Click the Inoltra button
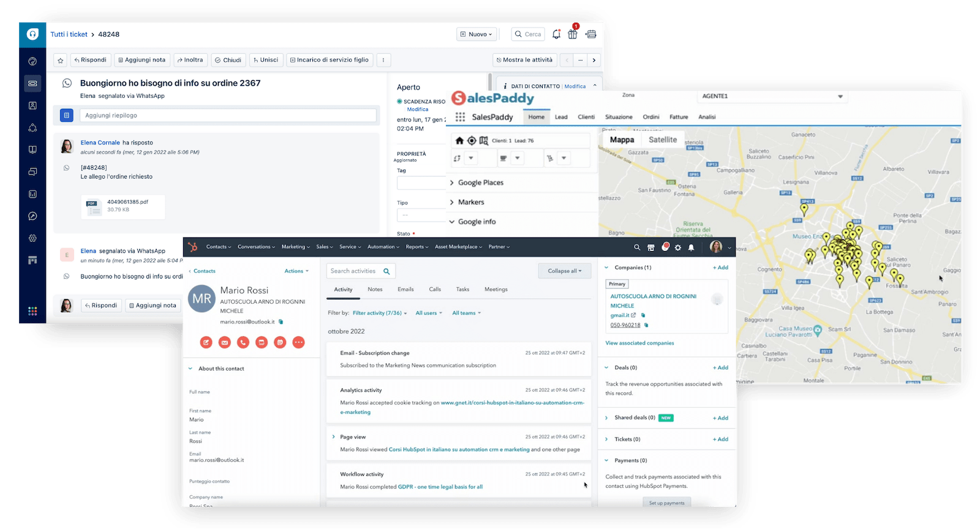 click(190, 60)
